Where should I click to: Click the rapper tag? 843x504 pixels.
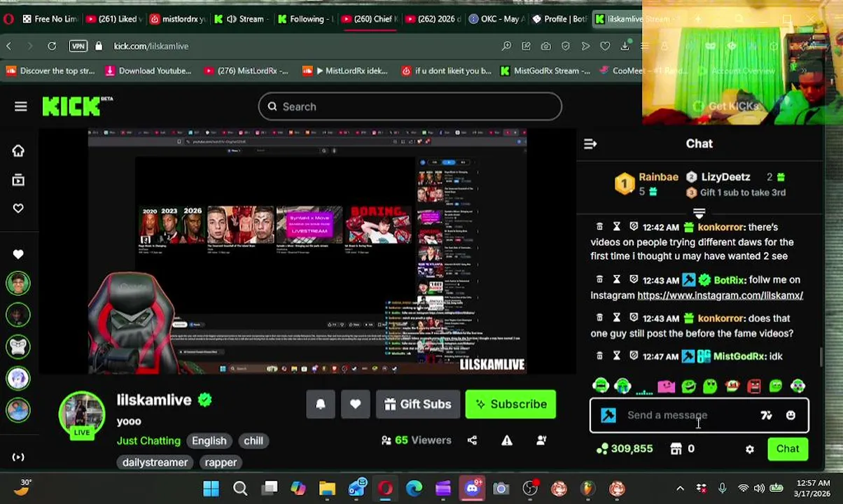point(221,462)
